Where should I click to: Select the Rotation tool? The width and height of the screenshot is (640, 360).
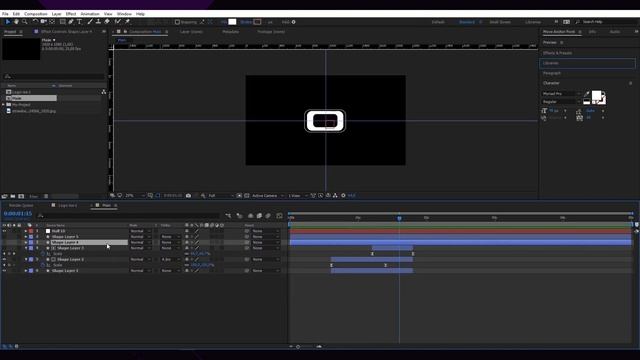pos(36,22)
